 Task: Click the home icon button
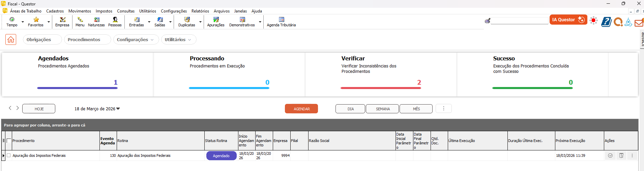click(11, 39)
